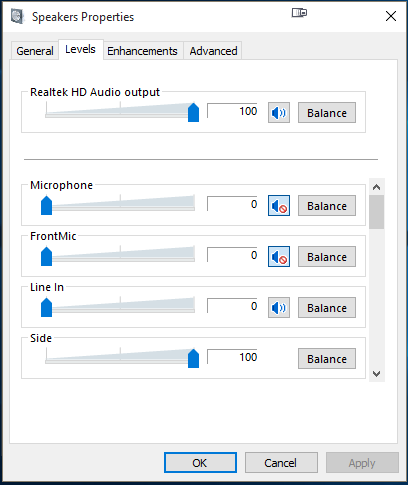408x485 pixels.
Task: Close the Speakers Properties dialog
Action: (x=391, y=16)
